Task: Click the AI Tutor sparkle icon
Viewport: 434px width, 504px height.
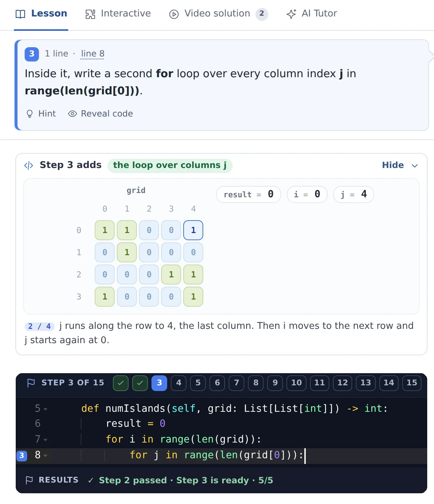Action: click(x=291, y=14)
